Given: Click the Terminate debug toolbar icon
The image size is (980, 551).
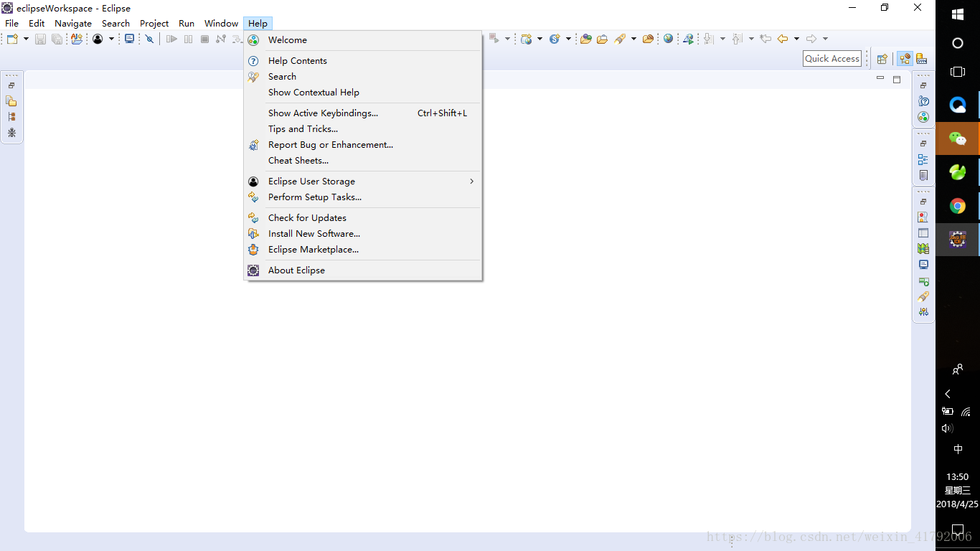Looking at the screenshot, I should pyautogui.click(x=204, y=39).
